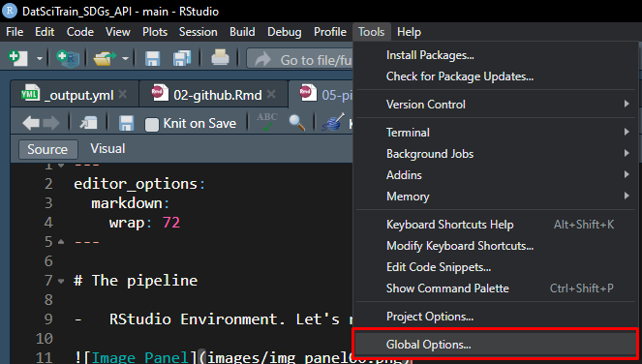Open the Code menu

[80, 32]
